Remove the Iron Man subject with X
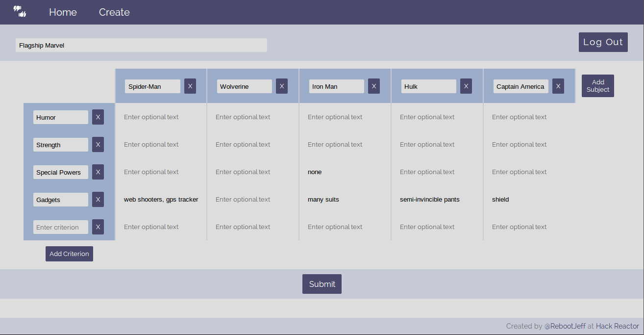 (374, 86)
